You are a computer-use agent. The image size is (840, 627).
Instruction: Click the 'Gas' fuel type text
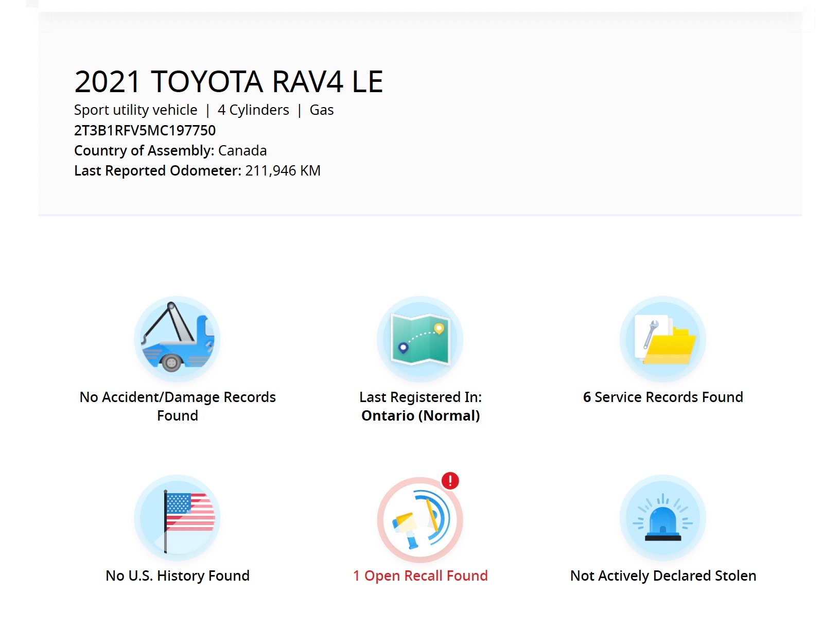(x=322, y=110)
